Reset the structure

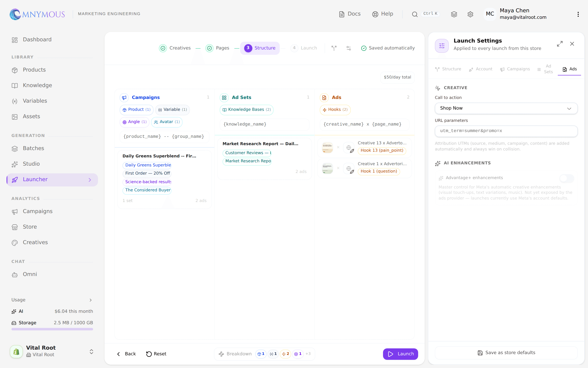156,354
